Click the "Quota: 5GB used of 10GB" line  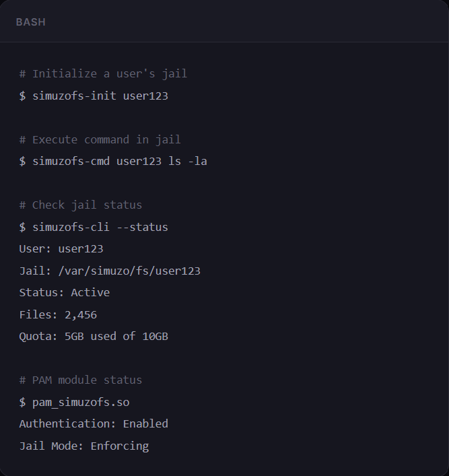pos(94,337)
